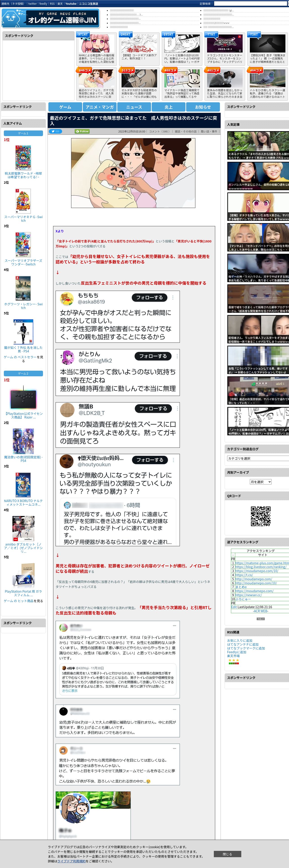Switch to the ゲーム tab
Viewport: 289px width, 868px height.
tap(65, 107)
